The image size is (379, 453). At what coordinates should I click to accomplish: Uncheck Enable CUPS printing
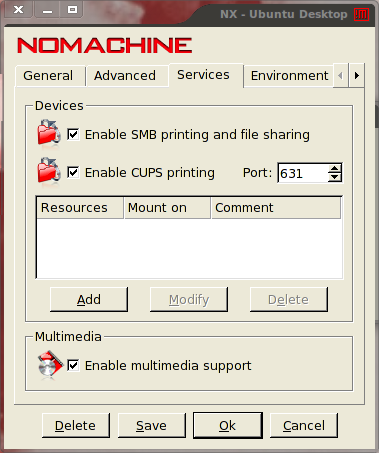pyautogui.click(x=73, y=173)
